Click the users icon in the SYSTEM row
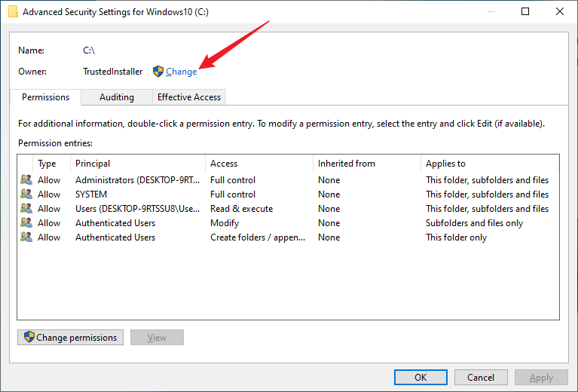The width and height of the screenshot is (578, 392). coord(26,194)
